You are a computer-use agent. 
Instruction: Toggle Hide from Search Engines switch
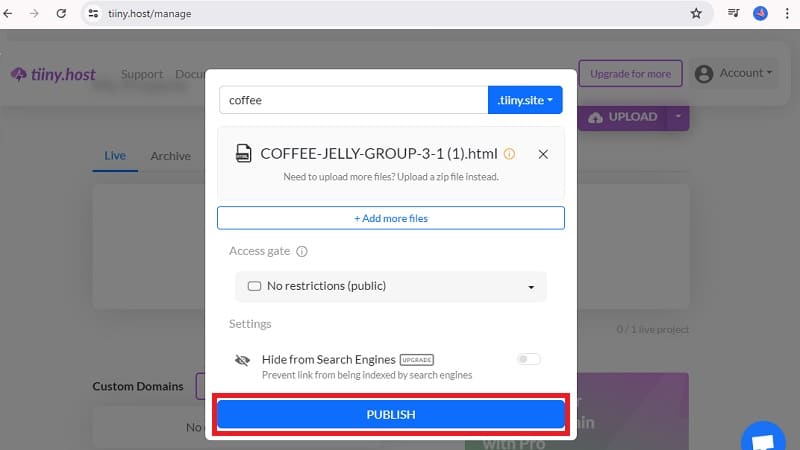(529, 359)
